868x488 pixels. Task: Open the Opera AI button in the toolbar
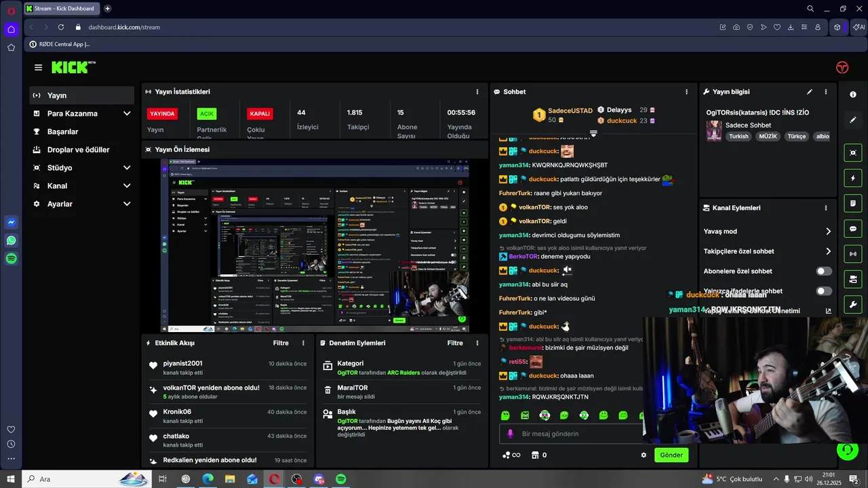coord(859,27)
